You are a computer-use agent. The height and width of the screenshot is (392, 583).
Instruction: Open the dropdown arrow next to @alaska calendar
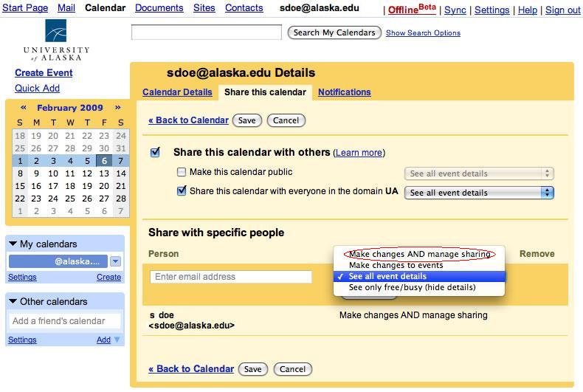point(116,261)
